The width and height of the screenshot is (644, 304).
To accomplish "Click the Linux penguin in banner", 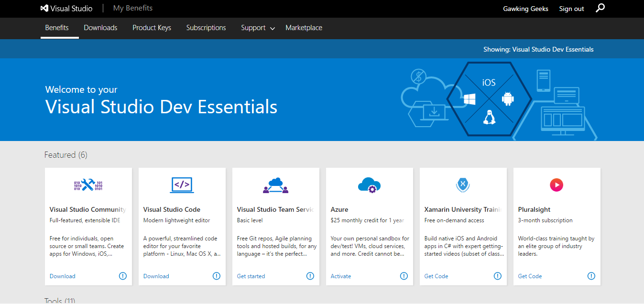I will 489,118.
